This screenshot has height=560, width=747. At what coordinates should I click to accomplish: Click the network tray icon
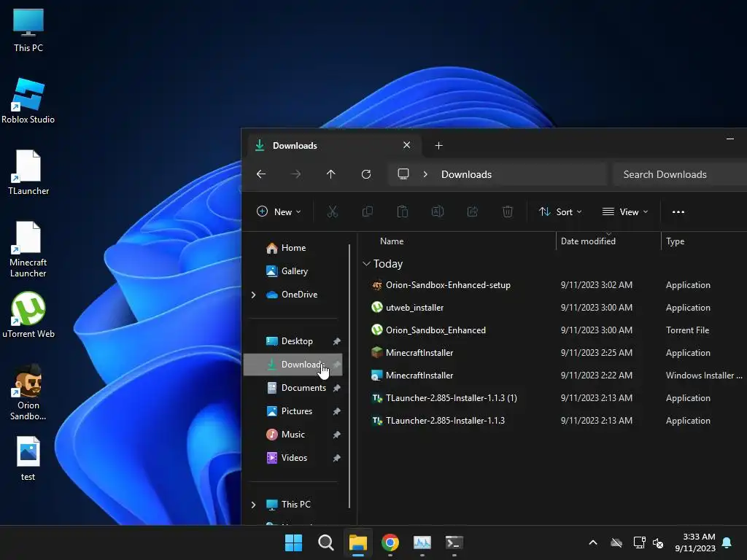click(639, 542)
